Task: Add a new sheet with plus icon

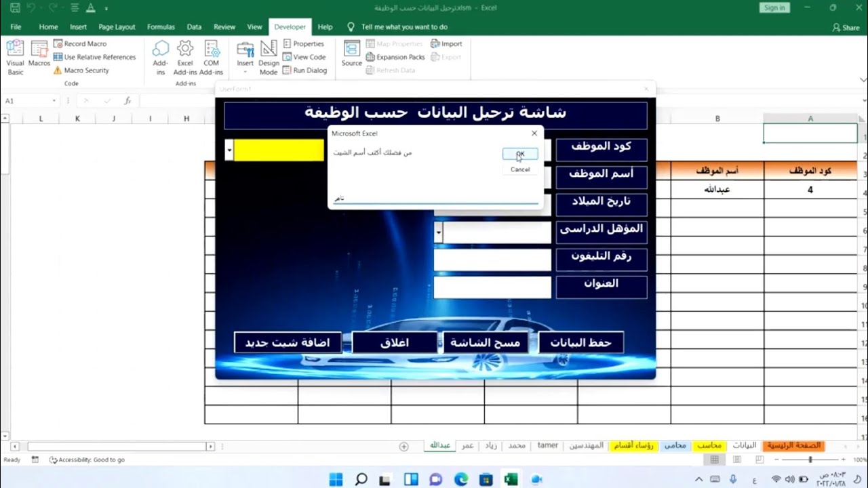Action: click(x=403, y=446)
